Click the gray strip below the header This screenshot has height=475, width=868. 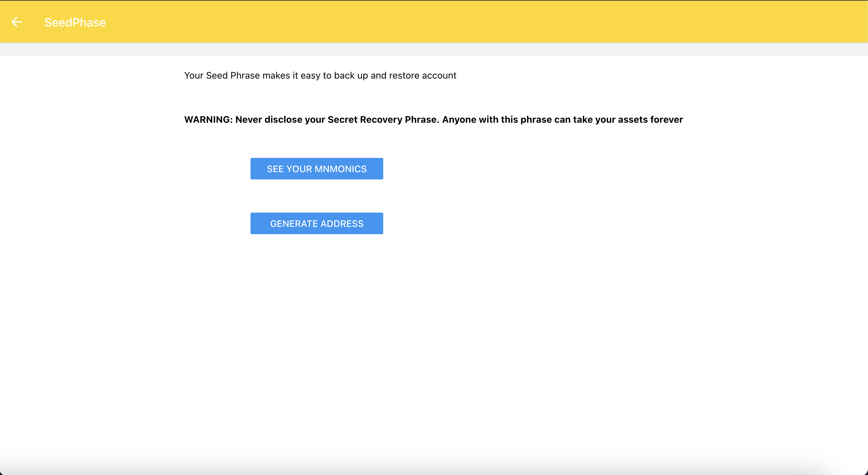pyautogui.click(x=434, y=49)
